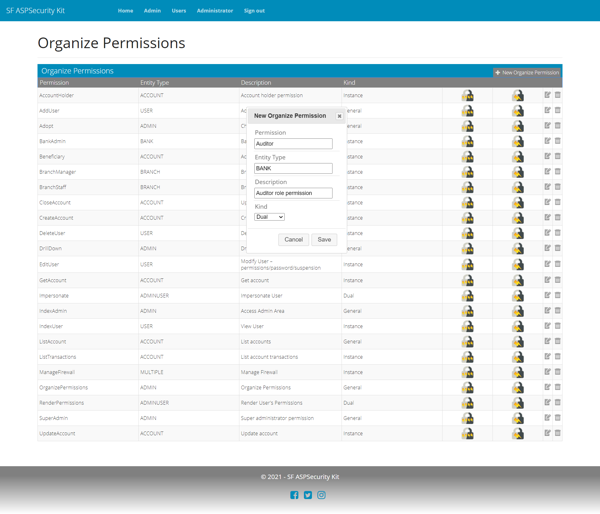Screen dimensions: 600x514
Task: Click the first lock icon in the GetAccount row
Action: click(467, 281)
